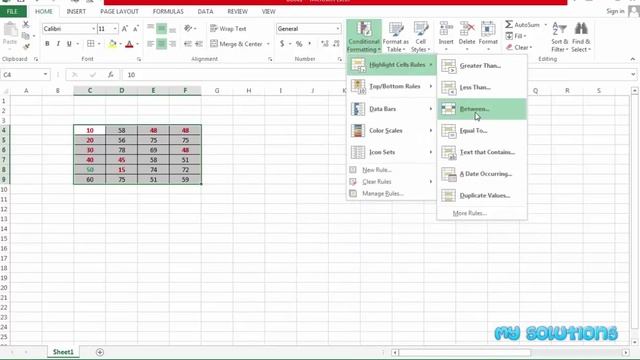Open the font name dropdown
640x360 pixels.
[x=93, y=29]
